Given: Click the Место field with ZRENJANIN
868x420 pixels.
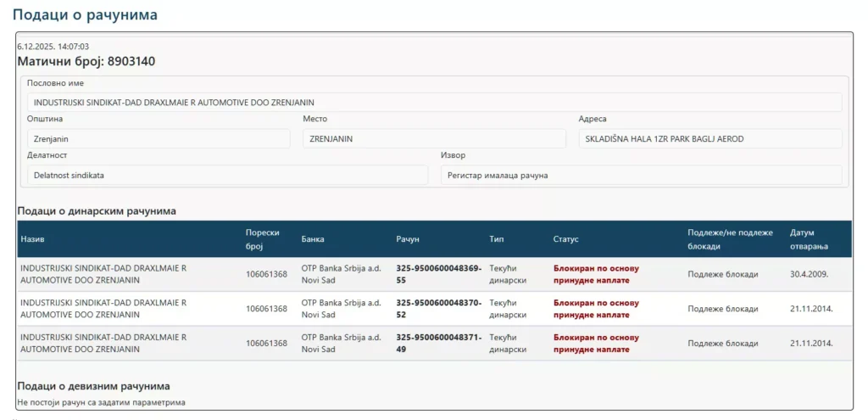Looking at the screenshot, I should tap(434, 139).
